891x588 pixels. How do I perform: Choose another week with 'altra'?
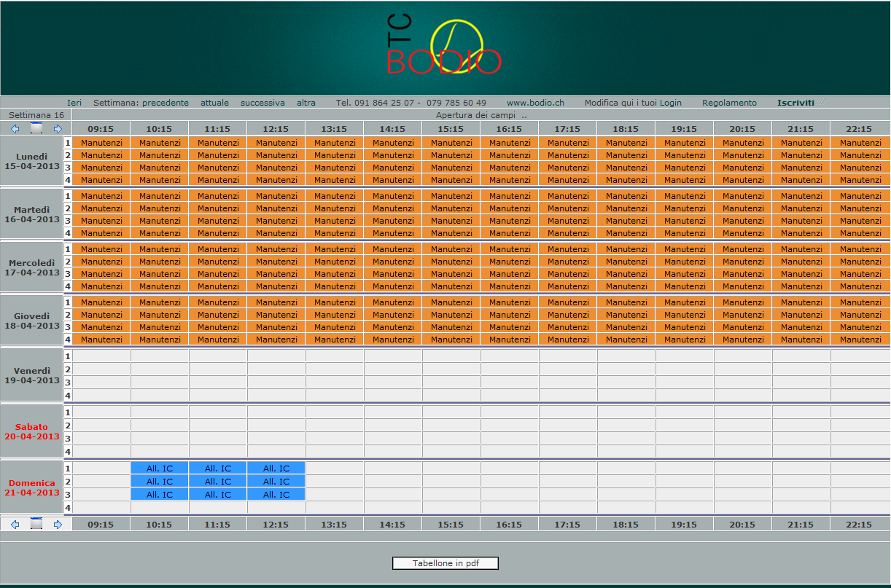306,103
